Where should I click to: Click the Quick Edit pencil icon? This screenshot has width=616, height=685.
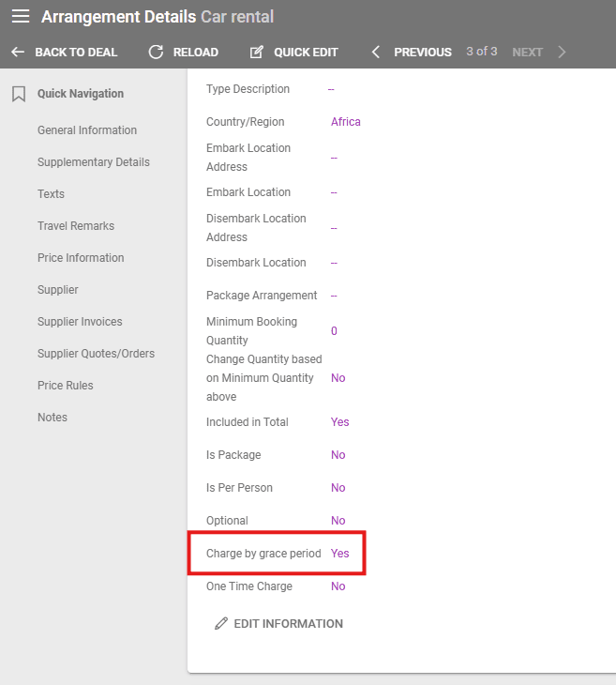(x=257, y=53)
